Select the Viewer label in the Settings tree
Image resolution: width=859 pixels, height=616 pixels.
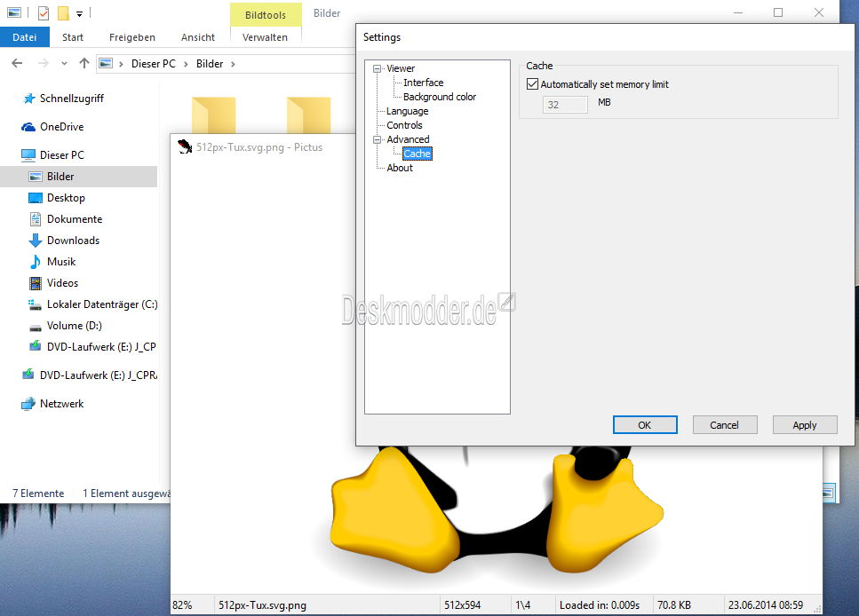tap(401, 68)
